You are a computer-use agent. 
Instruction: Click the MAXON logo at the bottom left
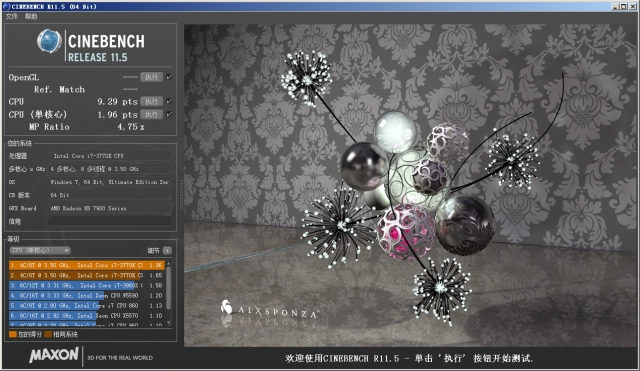[x=54, y=355]
